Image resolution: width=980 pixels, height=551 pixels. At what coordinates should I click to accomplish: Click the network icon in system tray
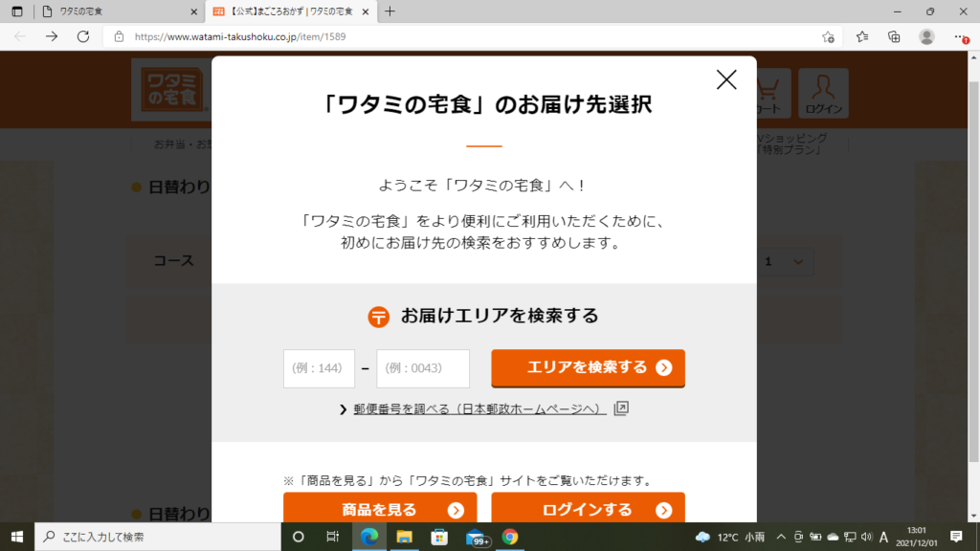pos(850,537)
